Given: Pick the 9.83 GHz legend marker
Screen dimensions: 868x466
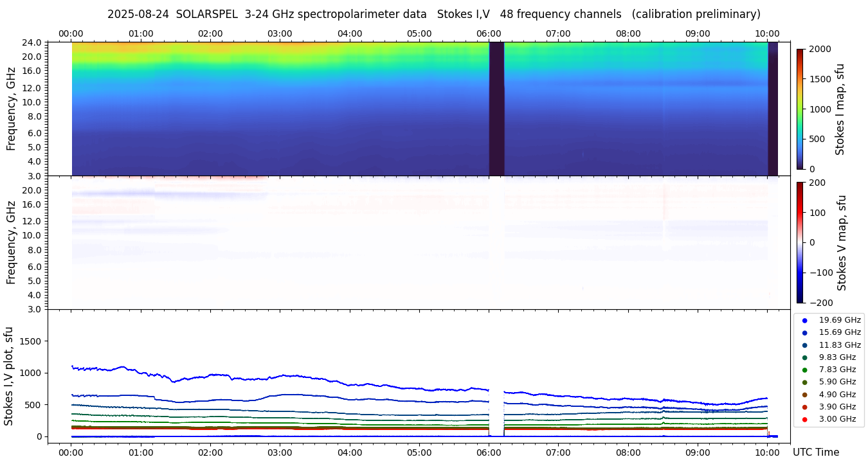Looking at the screenshot, I should tap(804, 357).
